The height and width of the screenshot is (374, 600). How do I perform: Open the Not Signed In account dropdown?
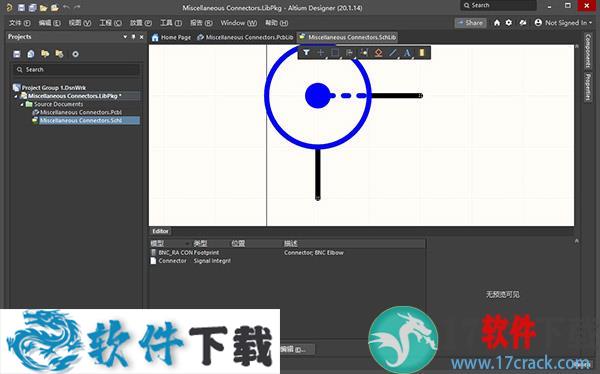(563, 23)
